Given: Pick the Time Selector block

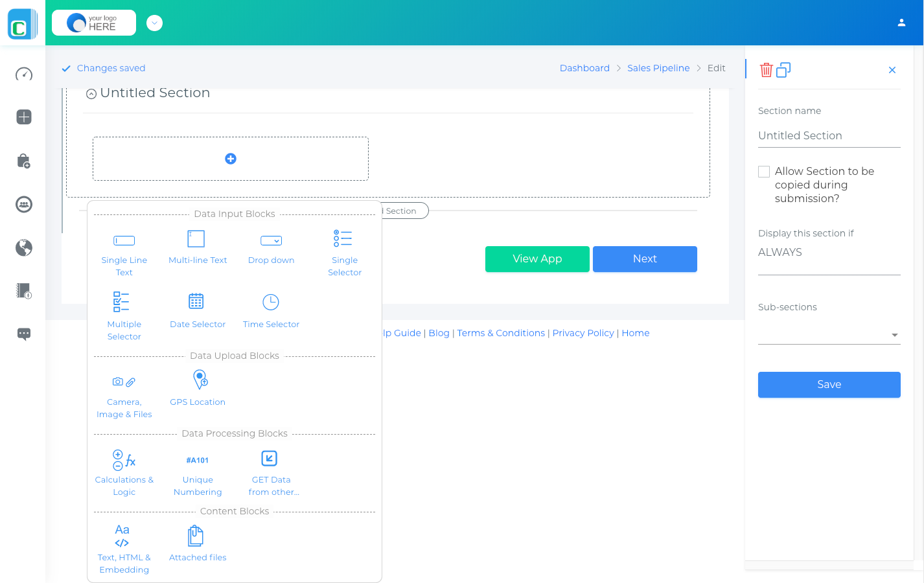Looking at the screenshot, I should 271,311.
